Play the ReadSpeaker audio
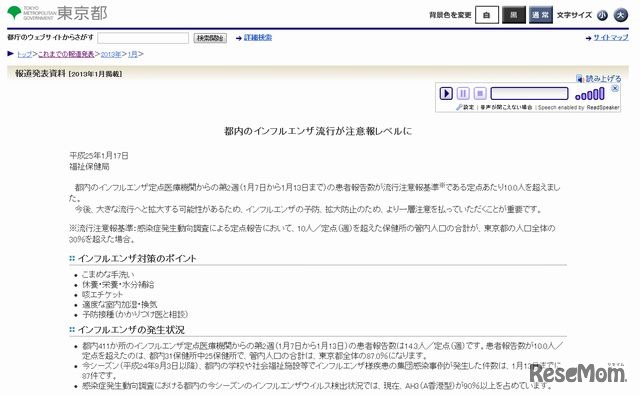The width and height of the screenshot is (640, 396). 446,93
